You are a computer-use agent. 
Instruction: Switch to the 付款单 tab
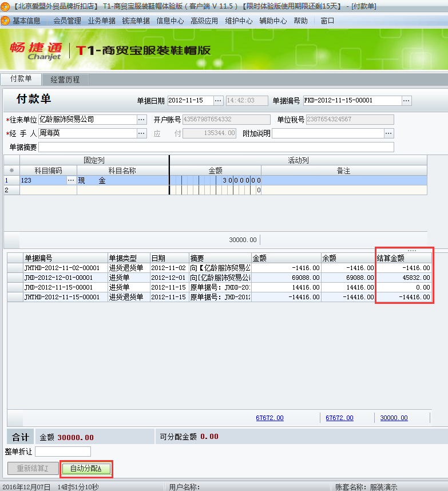21,78
